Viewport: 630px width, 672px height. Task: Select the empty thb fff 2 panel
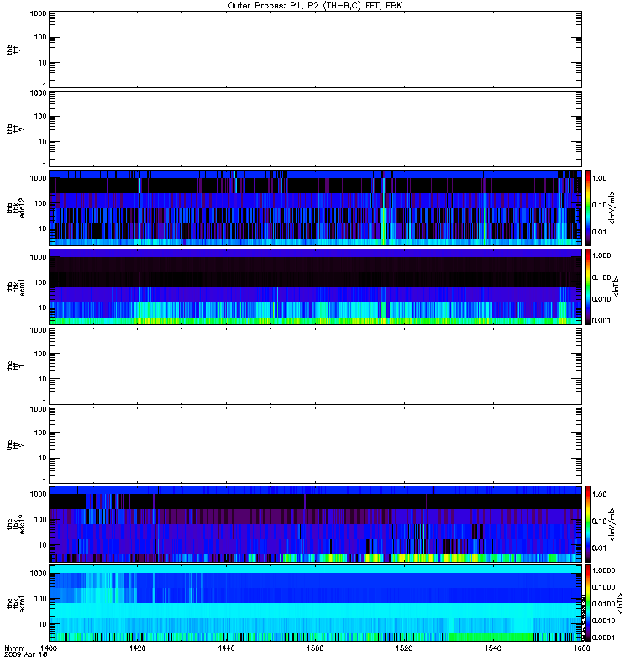tap(315, 129)
